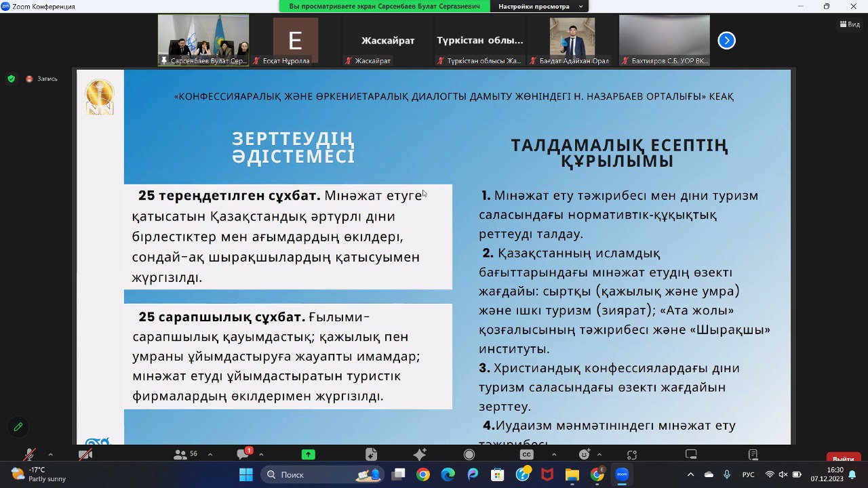Image resolution: width=868 pixels, height=488 pixels.
Task: Click the green encryption shield icon
Action: (11, 79)
